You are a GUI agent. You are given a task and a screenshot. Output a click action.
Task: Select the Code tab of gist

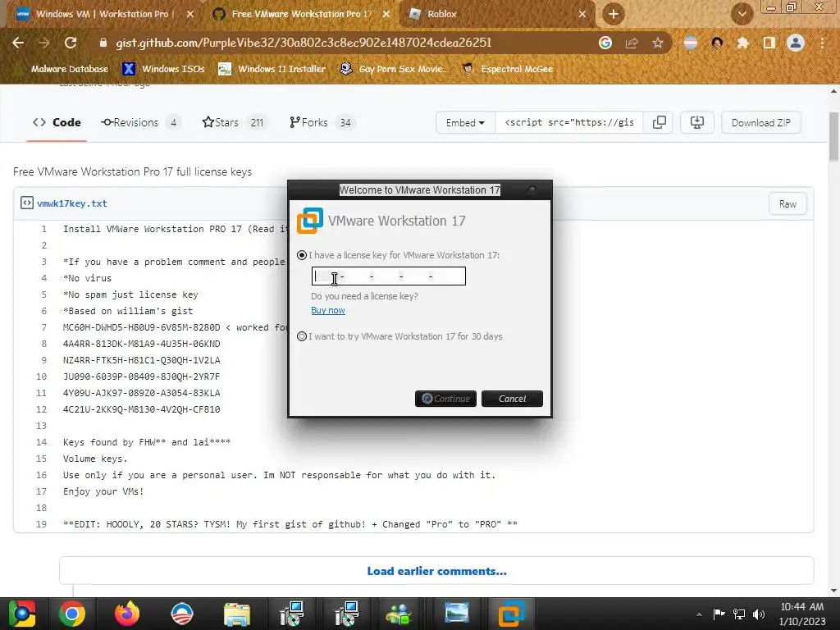pos(57,123)
